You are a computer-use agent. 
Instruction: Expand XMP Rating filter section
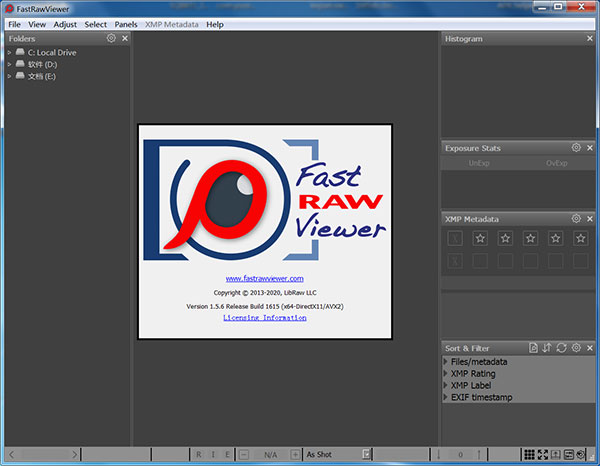pyautogui.click(x=445, y=373)
